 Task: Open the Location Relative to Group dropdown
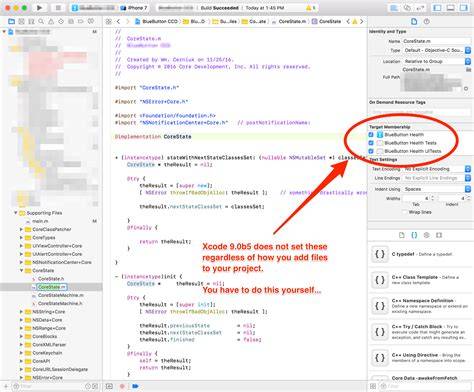tap(437, 61)
